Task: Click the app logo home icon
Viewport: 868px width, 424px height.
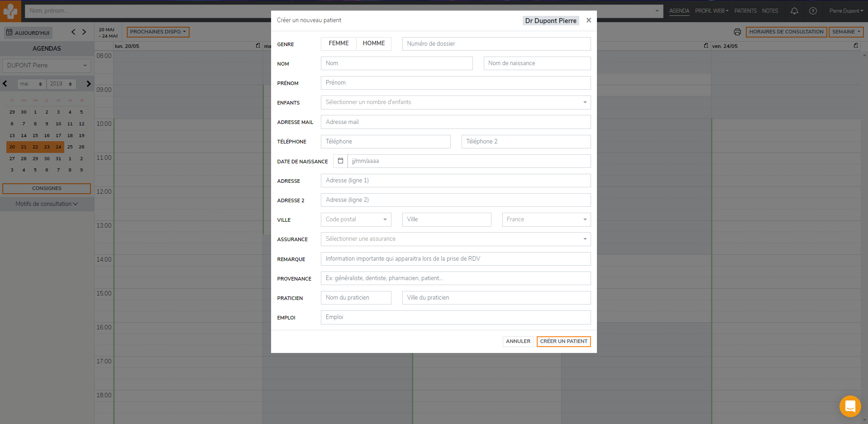Action: point(10,11)
